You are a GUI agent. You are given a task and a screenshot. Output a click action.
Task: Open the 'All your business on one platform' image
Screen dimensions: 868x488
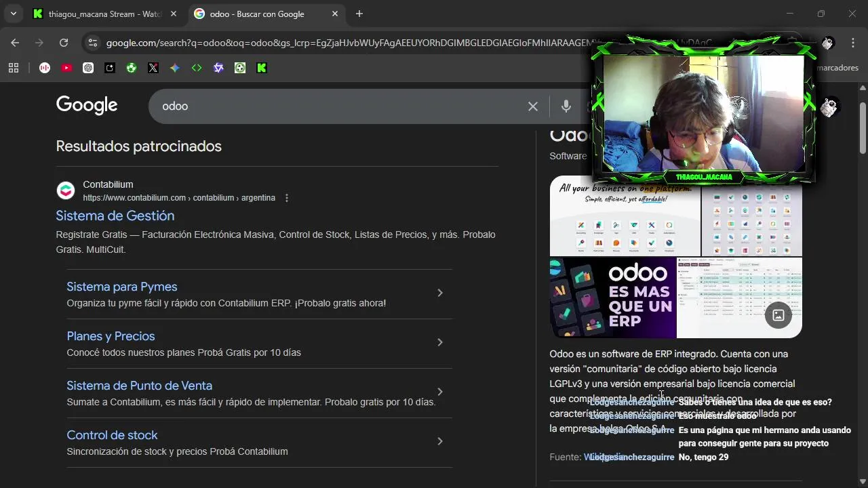pos(625,216)
